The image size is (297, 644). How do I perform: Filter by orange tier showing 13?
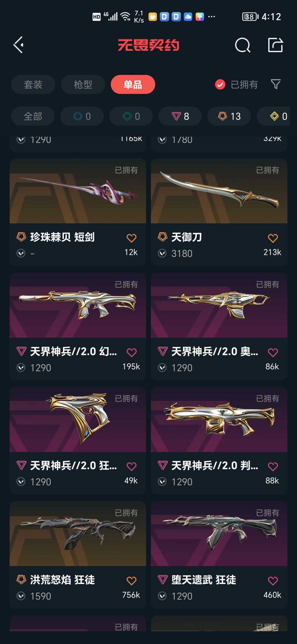pos(229,116)
